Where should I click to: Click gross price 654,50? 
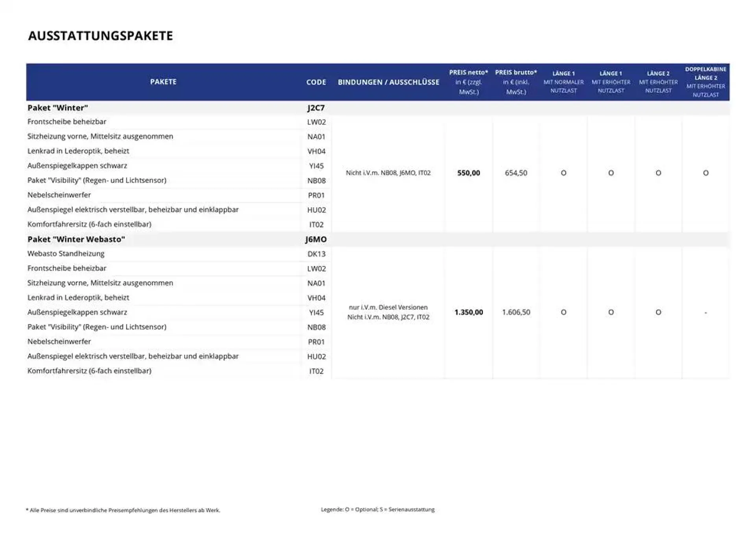pos(516,173)
